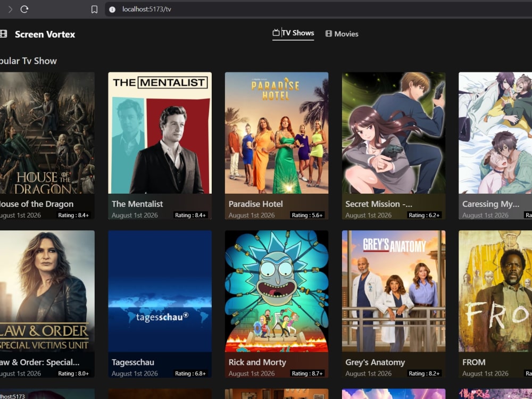
Task: Open the Screen Vortex home link
Action: 45,34
